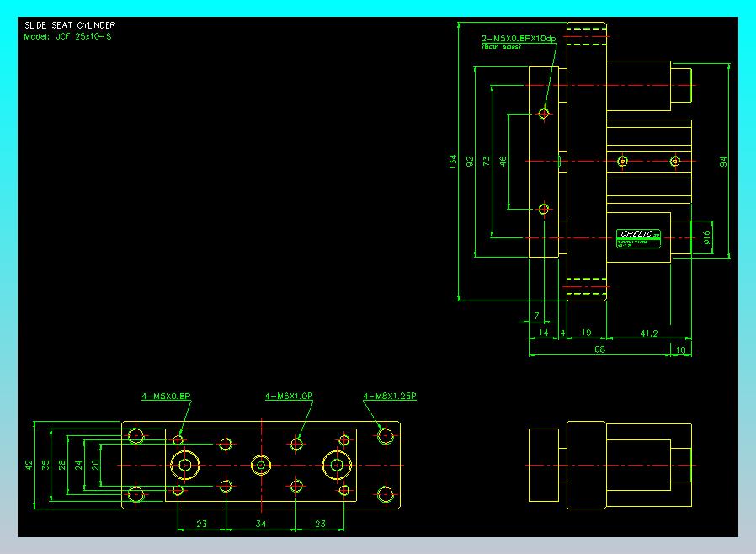
Task: Click the 4-M6X1.0P callout label
Action: coord(289,395)
